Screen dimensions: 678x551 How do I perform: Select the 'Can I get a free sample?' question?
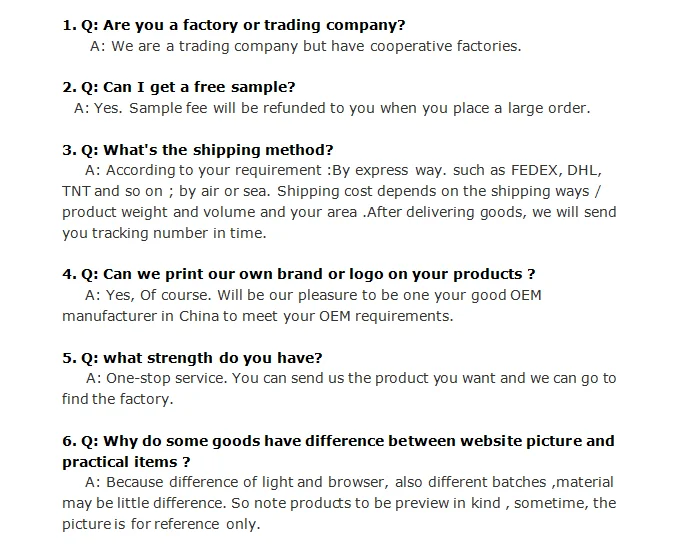179,87
